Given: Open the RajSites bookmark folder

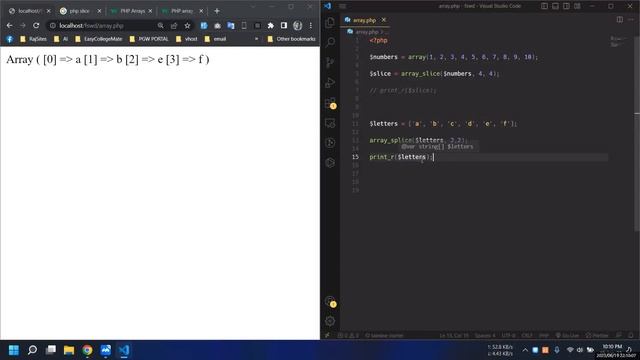Looking at the screenshot, I should coord(33,39).
